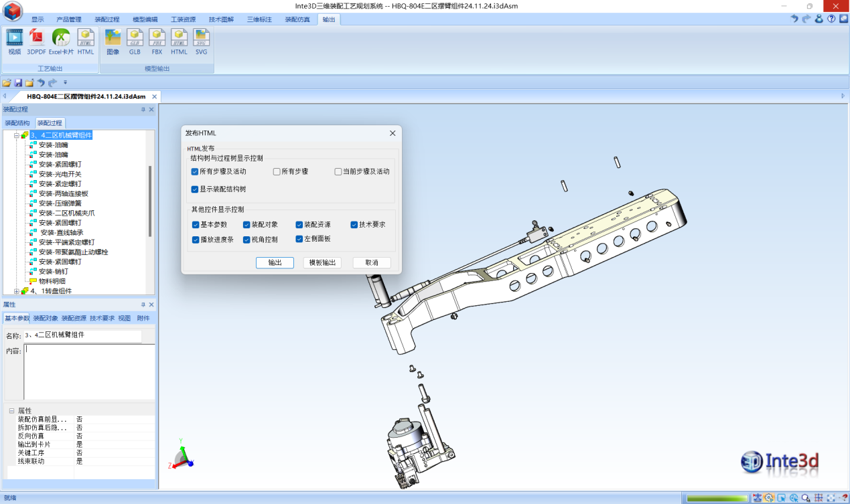The height and width of the screenshot is (504, 850).
Task: Click the user account icon top right
Action: coord(819,19)
